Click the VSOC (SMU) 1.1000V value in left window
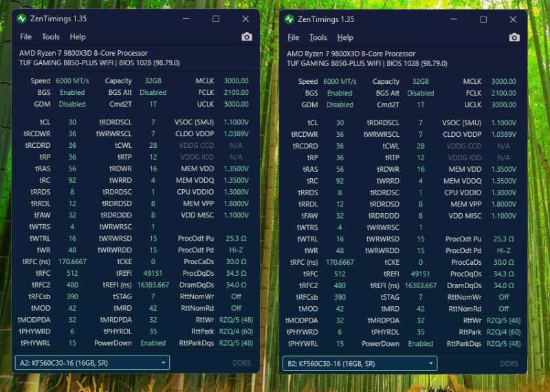 tap(236, 122)
